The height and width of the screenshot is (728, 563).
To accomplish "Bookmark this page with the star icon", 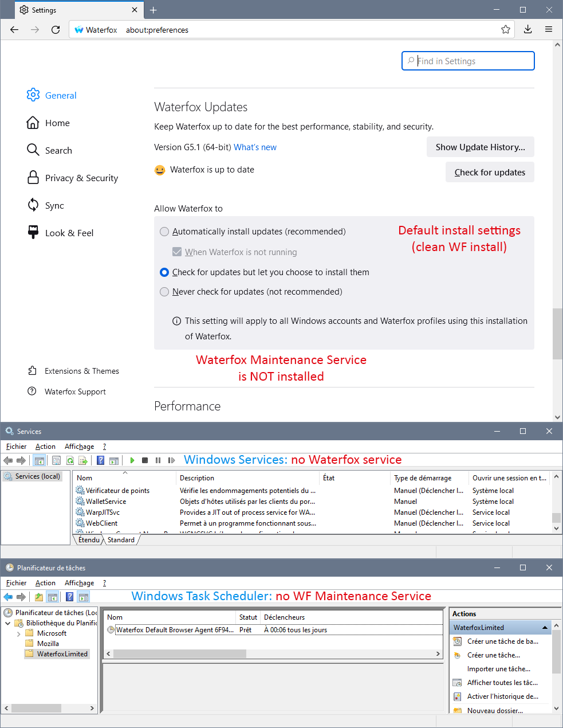I will 506,30.
